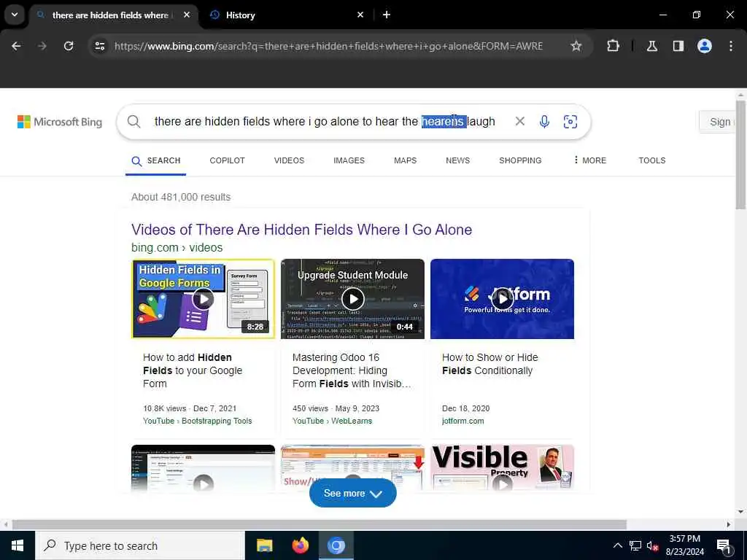Expand the MORE menu
Image resolution: width=747 pixels, height=560 pixels.
click(x=589, y=161)
